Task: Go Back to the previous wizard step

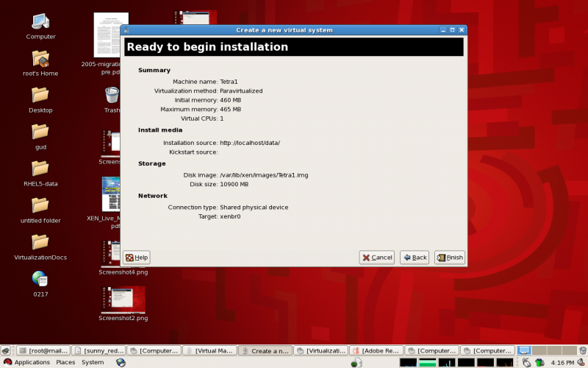Action: point(415,257)
